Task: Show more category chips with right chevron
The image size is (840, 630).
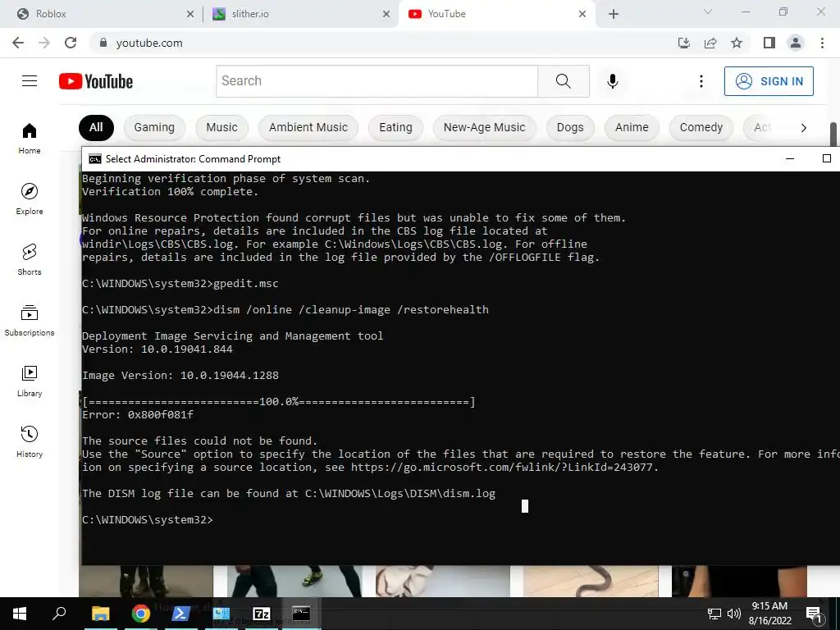Action: click(803, 127)
